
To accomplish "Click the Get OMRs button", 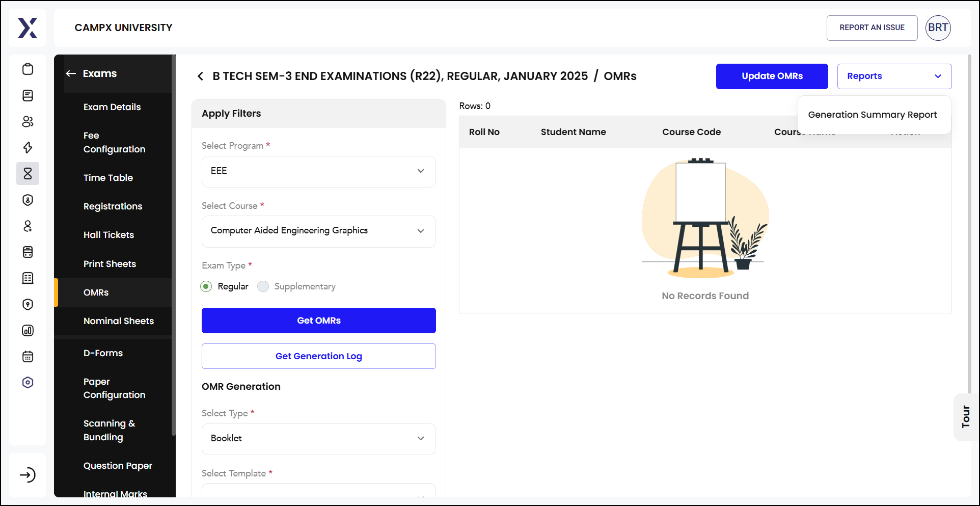I will (319, 321).
